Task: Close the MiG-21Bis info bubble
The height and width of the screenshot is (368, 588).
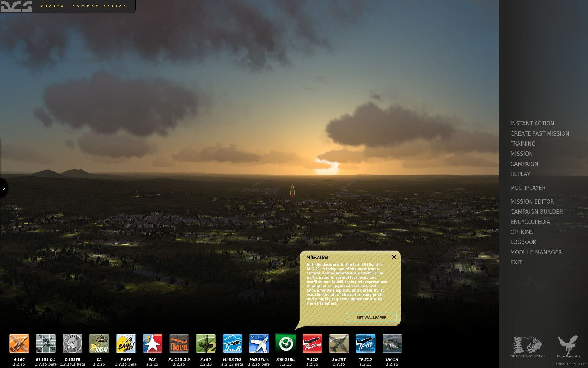Action: click(x=394, y=257)
